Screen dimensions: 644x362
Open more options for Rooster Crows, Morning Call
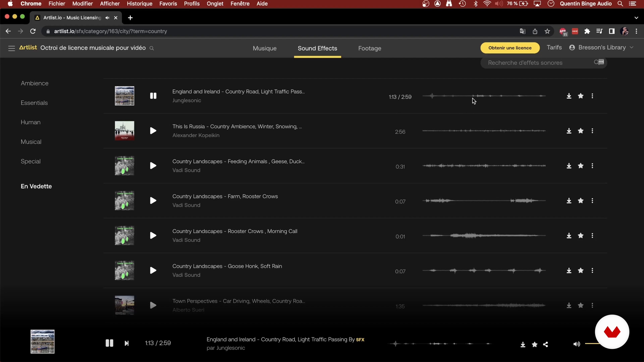pos(592,236)
